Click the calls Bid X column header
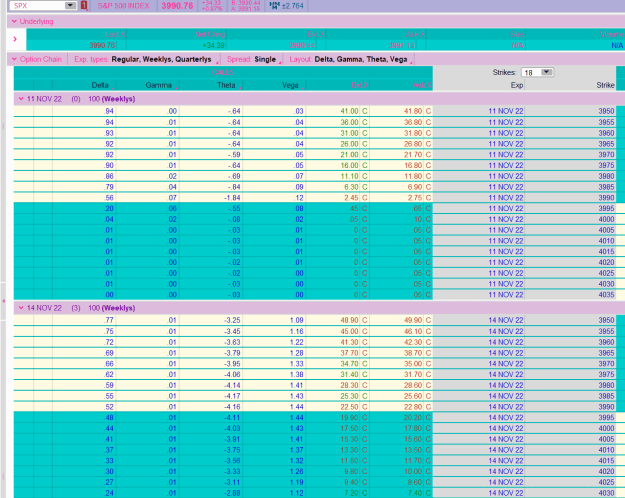Viewport: 625px width, 498px height. click(360, 85)
